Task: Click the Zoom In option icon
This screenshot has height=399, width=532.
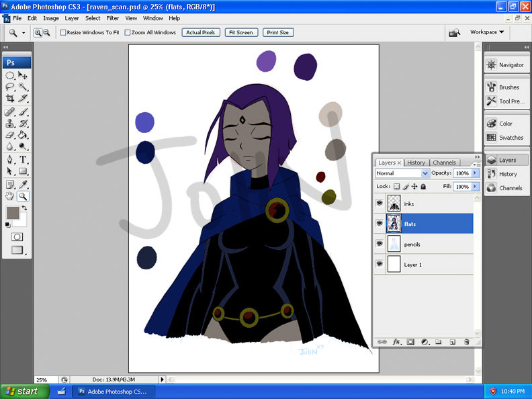Action: click(x=38, y=32)
